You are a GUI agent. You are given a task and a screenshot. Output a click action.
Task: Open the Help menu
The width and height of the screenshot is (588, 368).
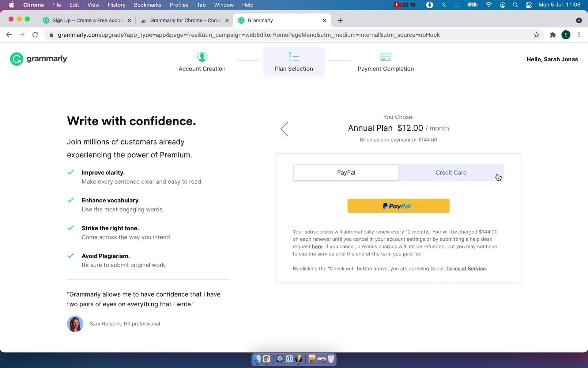tap(248, 5)
